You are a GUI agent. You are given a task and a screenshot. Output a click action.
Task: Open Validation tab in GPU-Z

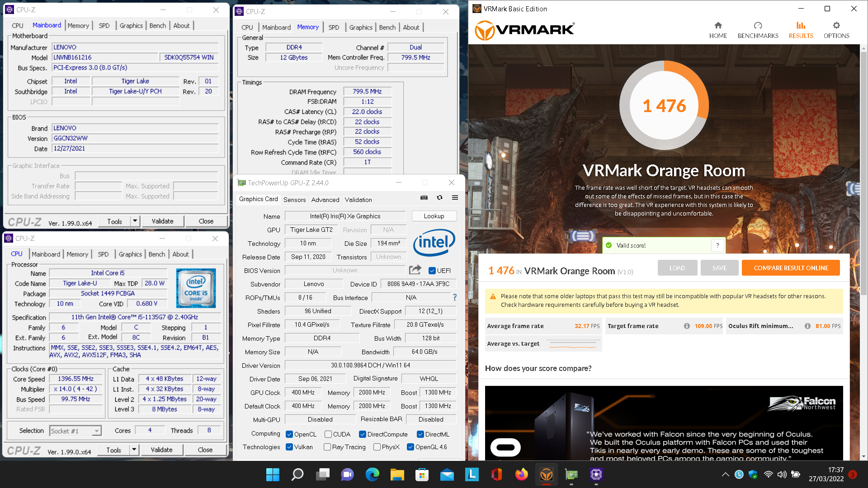click(358, 200)
